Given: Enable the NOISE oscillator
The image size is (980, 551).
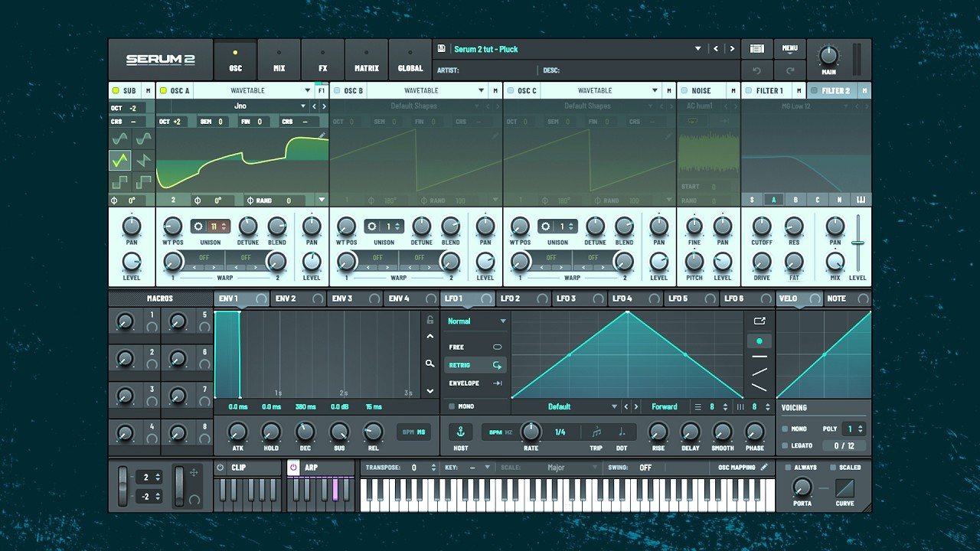Looking at the screenshot, I should 684,90.
